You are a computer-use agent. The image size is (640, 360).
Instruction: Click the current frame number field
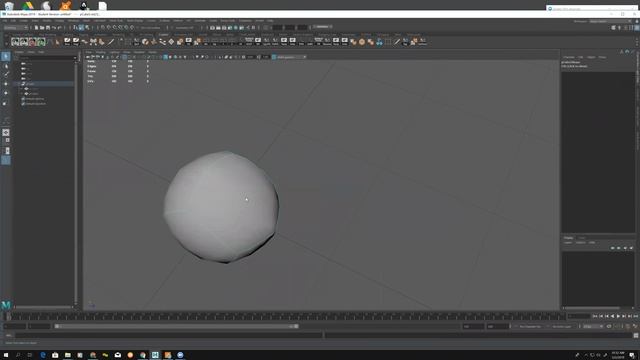[579, 316]
